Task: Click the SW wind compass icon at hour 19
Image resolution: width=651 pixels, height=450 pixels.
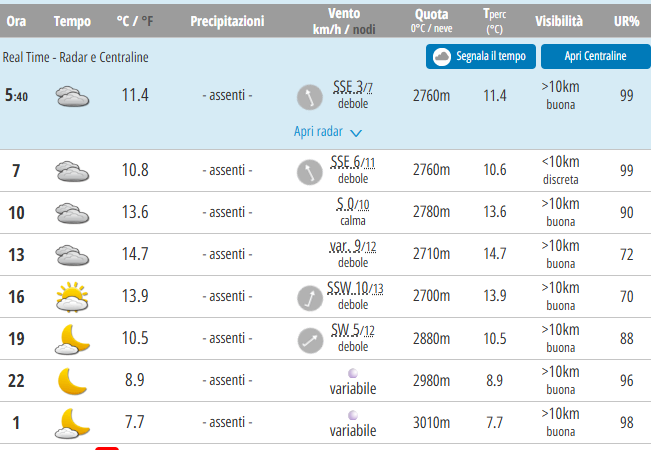Action: (309, 339)
